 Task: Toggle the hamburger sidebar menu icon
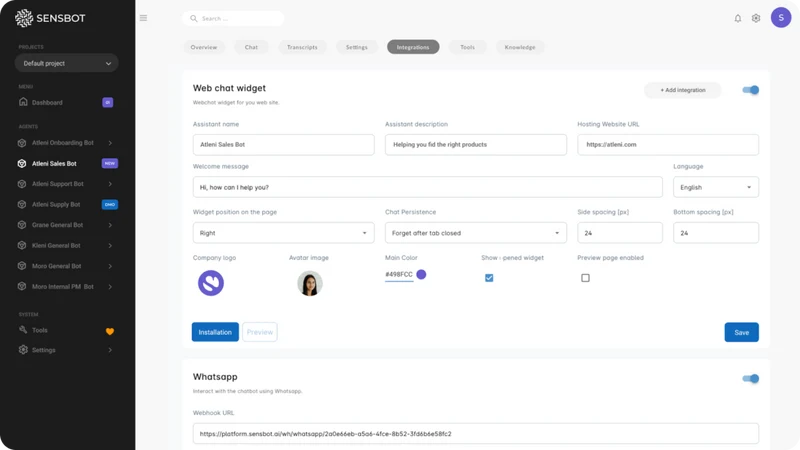pyautogui.click(x=143, y=18)
